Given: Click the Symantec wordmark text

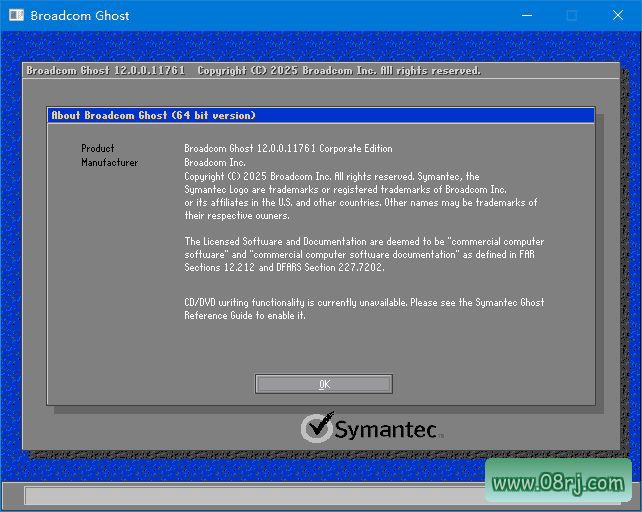Looking at the screenshot, I should [x=385, y=430].
